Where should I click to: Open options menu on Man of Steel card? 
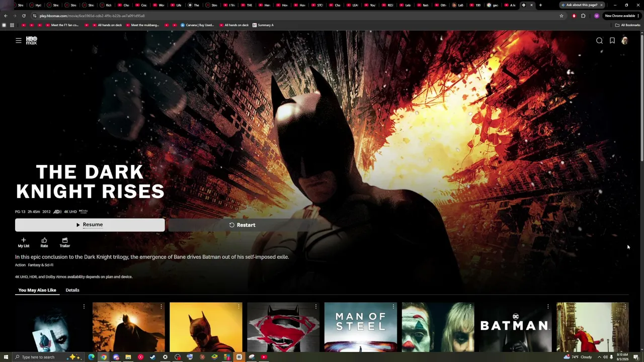(393, 306)
